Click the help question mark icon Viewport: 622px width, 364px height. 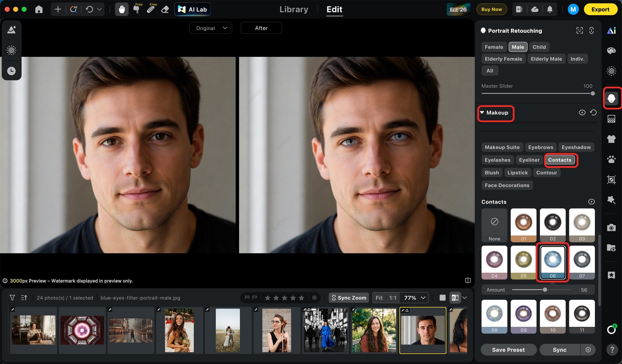pyautogui.click(x=612, y=349)
